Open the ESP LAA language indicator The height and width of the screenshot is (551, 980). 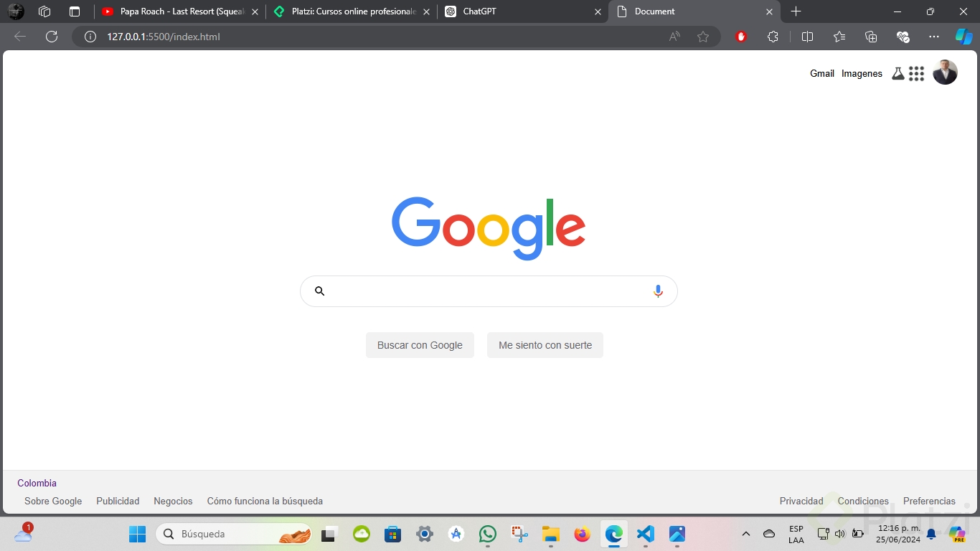point(796,534)
